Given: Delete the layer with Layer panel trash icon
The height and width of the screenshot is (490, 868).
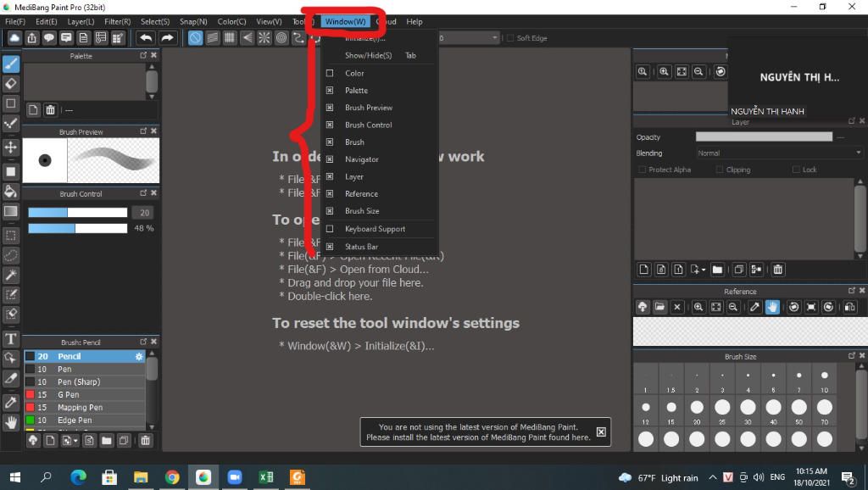Looking at the screenshot, I should tap(778, 270).
